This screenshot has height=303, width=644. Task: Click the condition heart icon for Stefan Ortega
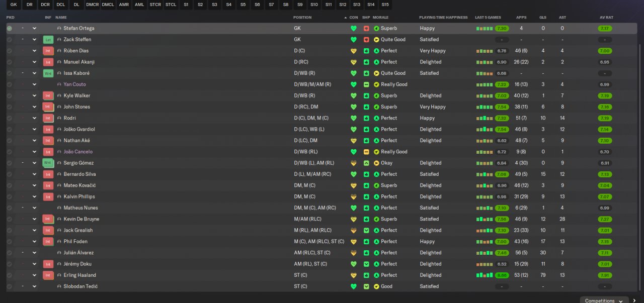tap(354, 29)
